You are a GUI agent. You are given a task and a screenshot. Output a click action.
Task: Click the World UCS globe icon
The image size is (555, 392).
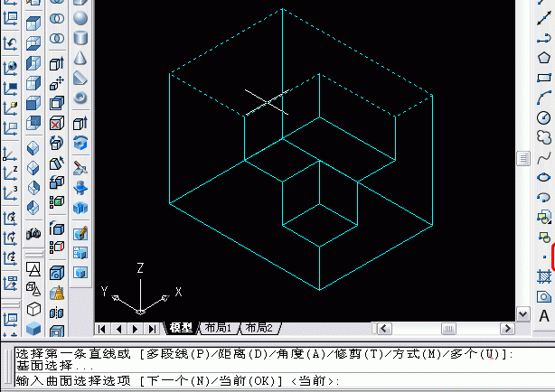coord(10,69)
